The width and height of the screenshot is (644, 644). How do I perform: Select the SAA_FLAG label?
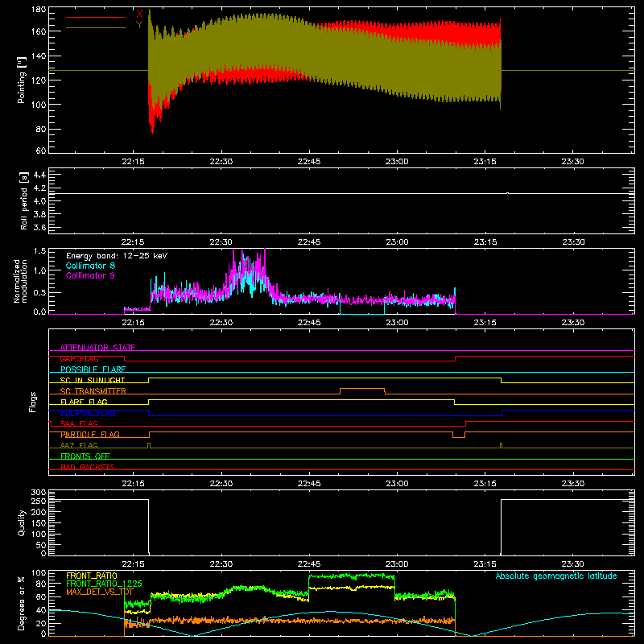coord(79,423)
